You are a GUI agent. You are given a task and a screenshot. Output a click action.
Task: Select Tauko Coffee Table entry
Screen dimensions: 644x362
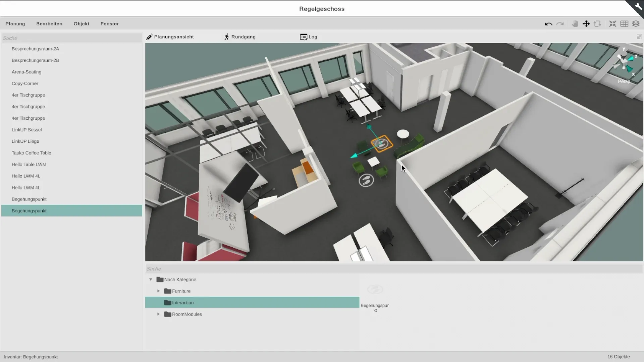(x=72, y=153)
